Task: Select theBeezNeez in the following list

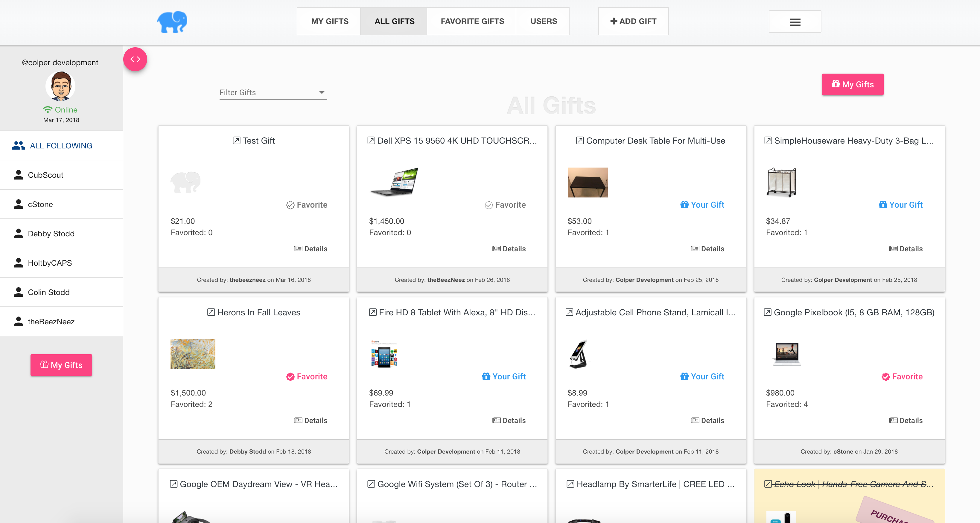Action: tap(61, 321)
